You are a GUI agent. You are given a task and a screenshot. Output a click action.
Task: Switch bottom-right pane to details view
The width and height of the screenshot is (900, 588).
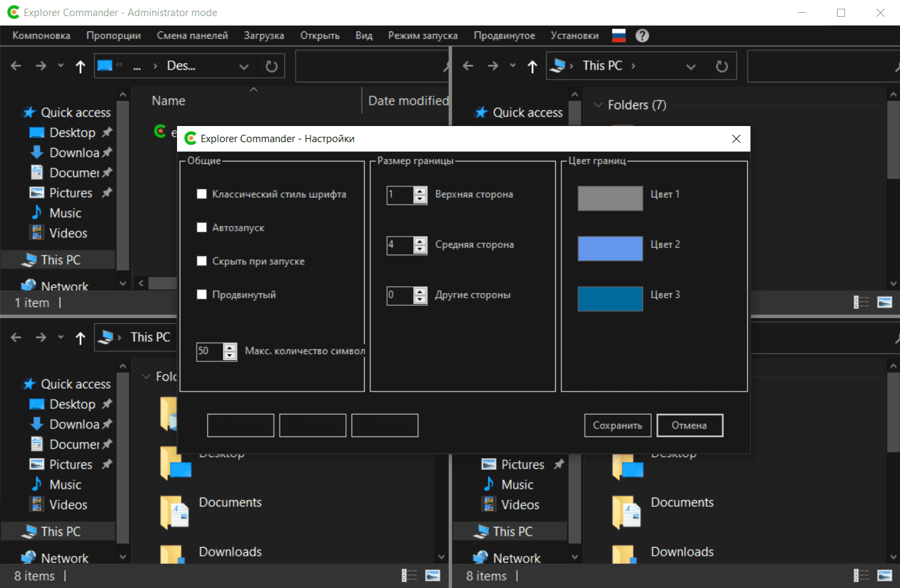coord(861,575)
